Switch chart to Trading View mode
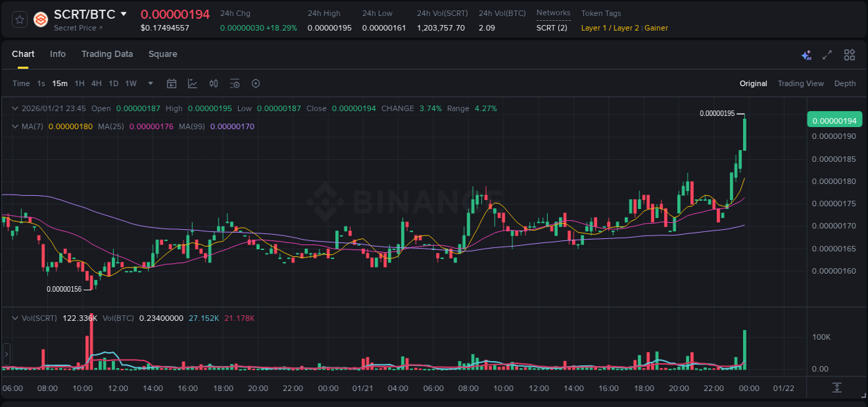868x407 pixels. click(801, 83)
